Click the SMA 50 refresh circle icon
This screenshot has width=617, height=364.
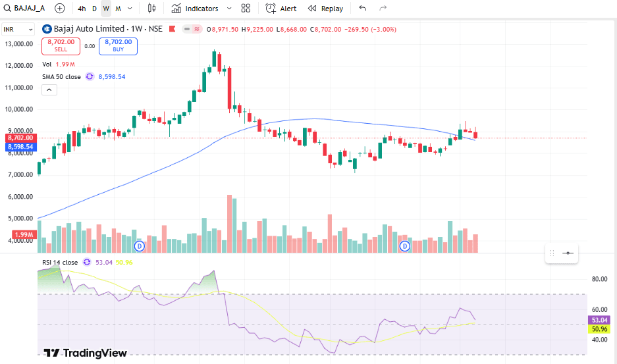click(x=90, y=76)
